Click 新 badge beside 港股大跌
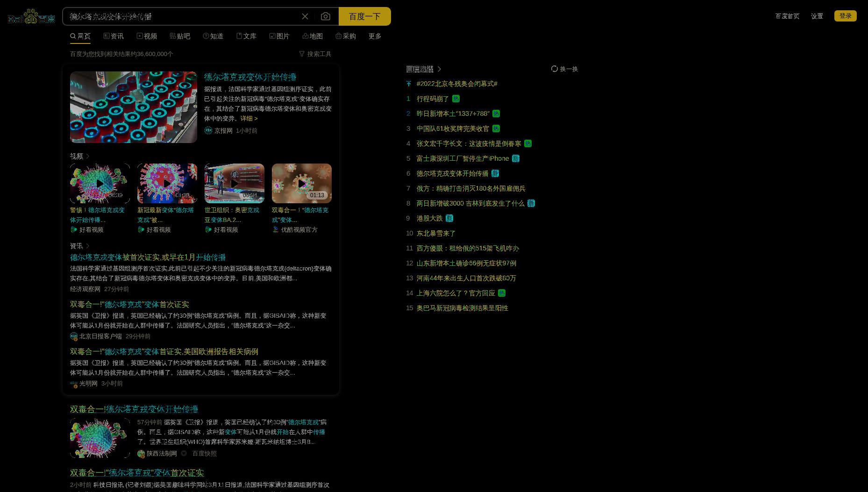868x492 pixels. [449, 218]
